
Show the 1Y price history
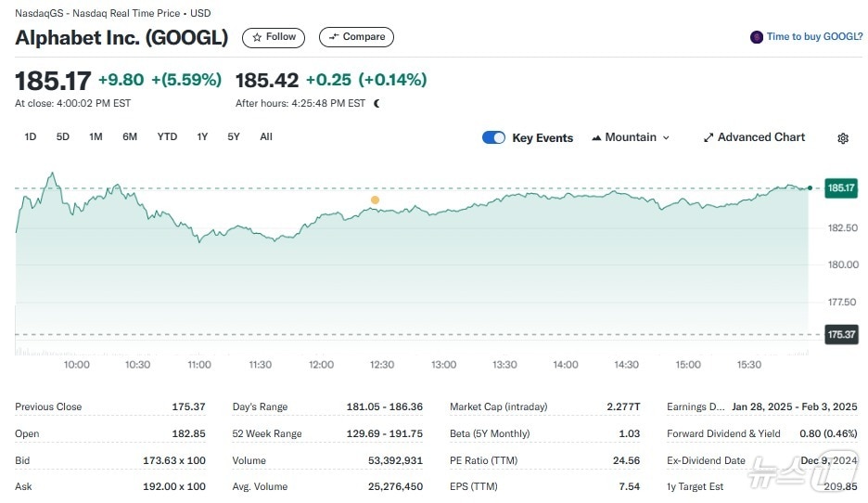coord(202,137)
